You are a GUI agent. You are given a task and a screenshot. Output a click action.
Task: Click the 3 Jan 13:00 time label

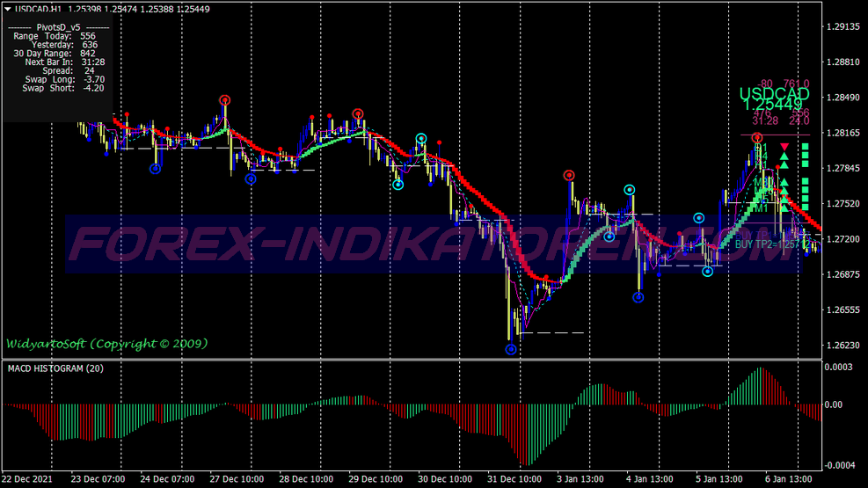pos(580,479)
